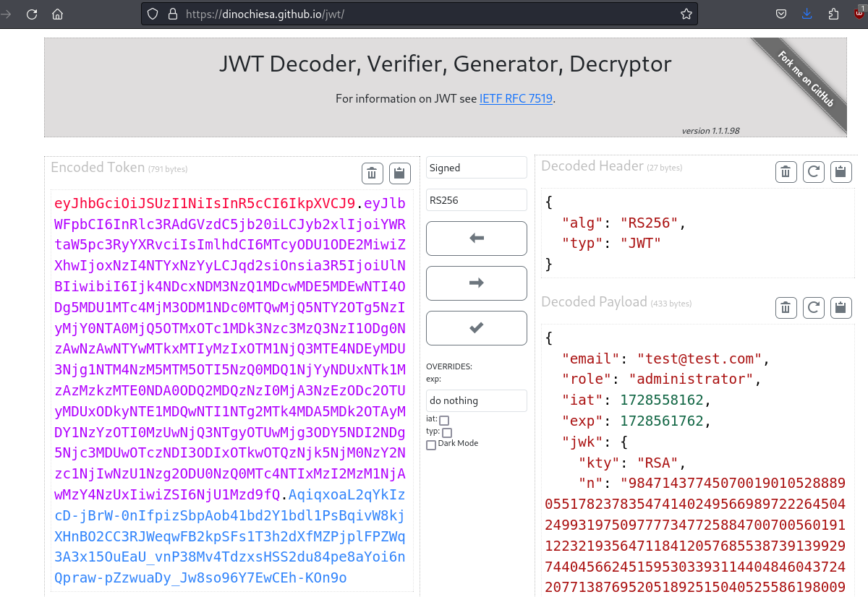Open the RS256 algorithm dropdown

(476, 200)
